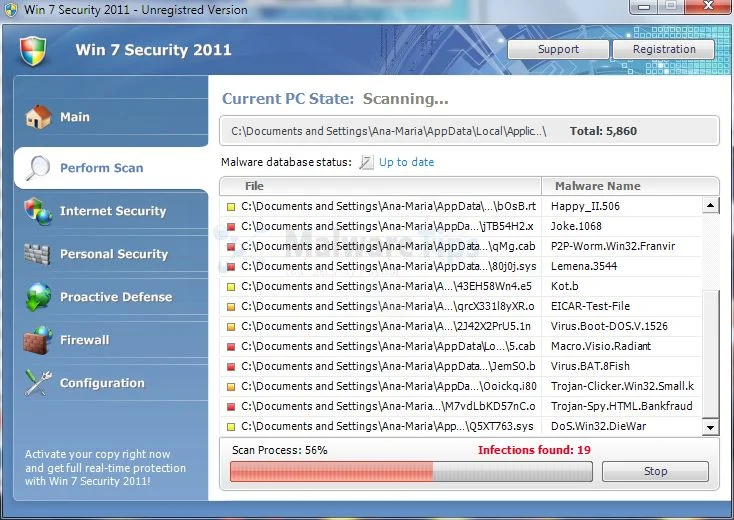Select the jTB54H2.x file path

(387, 227)
